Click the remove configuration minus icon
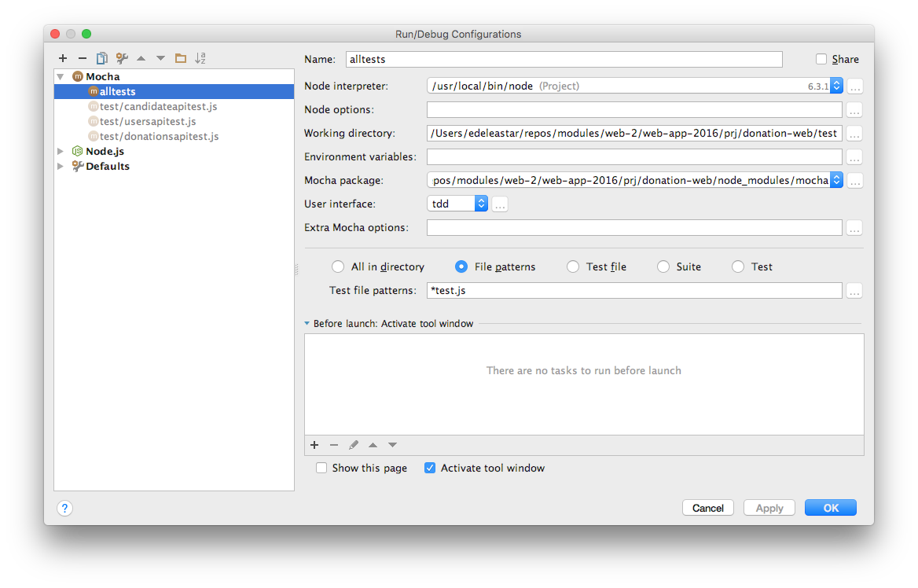The height and width of the screenshot is (588, 918). 82,58
